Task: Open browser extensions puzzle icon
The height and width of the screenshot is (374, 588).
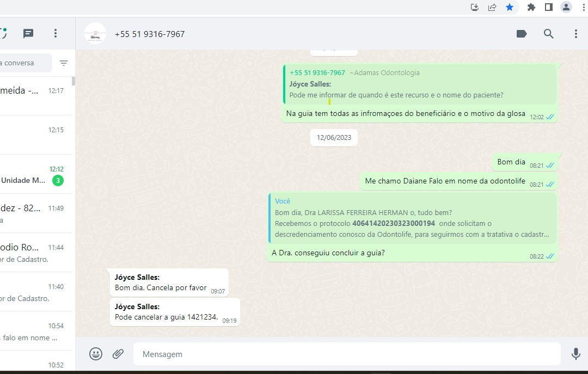Action: click(x=531, y=7)
